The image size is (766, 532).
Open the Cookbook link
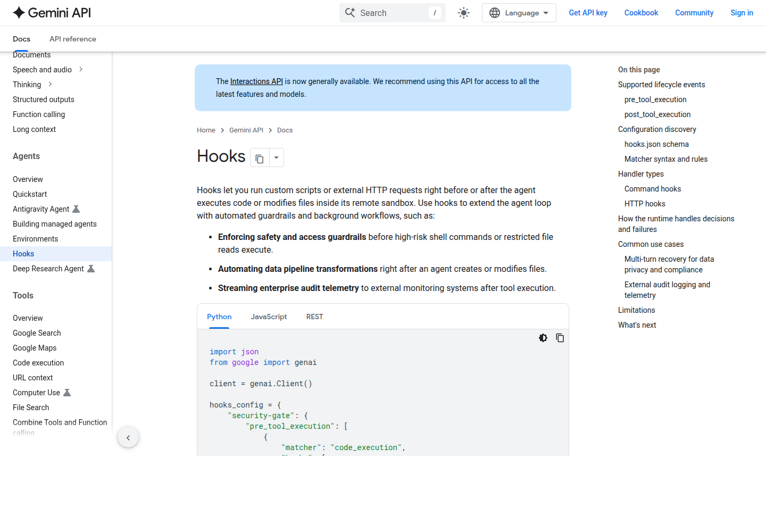pos(642,13)
